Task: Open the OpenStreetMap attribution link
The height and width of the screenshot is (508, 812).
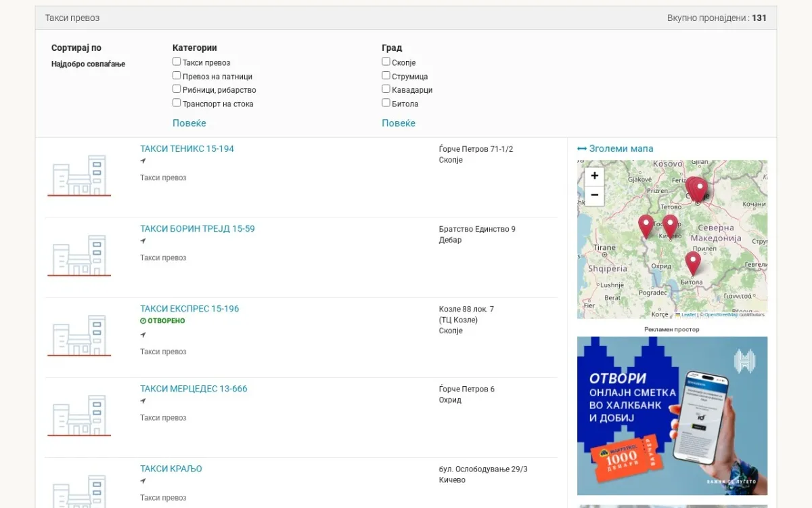Action: (721, 315)
